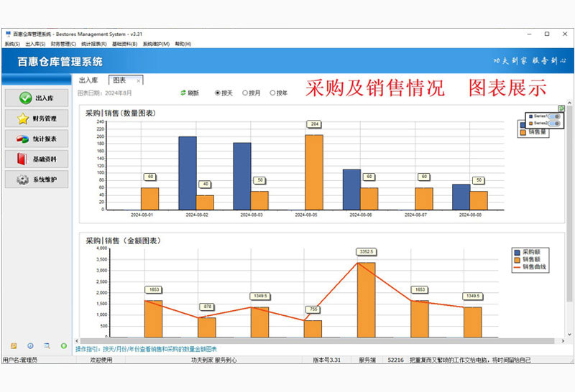Click the pie chart icon on 统计报表
575x392 pixels.
point(22,139)
